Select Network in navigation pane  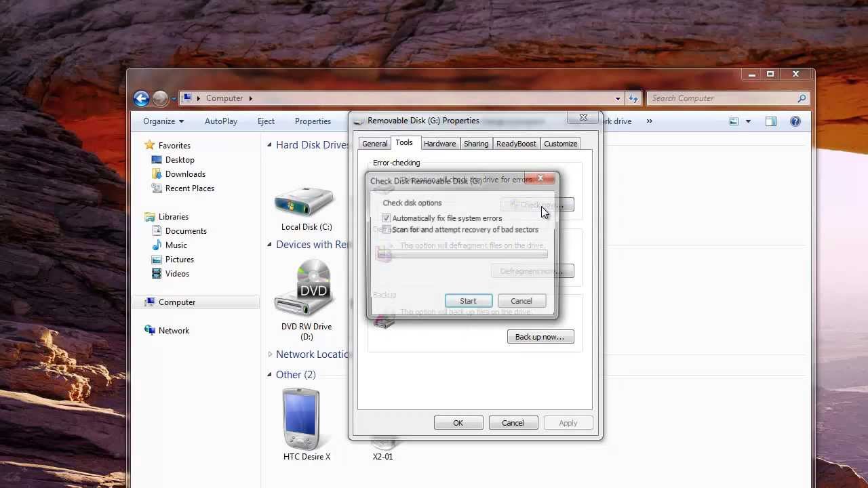(174, 331)
